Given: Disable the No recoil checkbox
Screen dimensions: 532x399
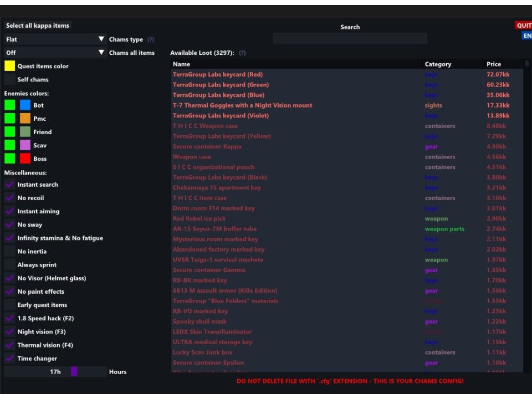Looking at the screenshot, I should click(x=10, y=198).
